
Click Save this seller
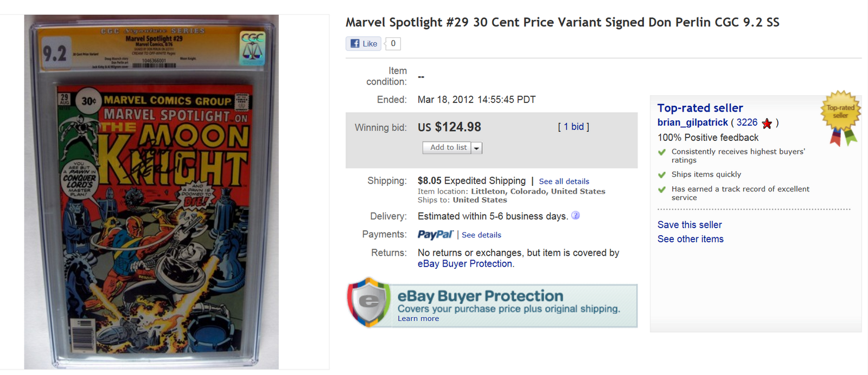click(x=690, y=225)
